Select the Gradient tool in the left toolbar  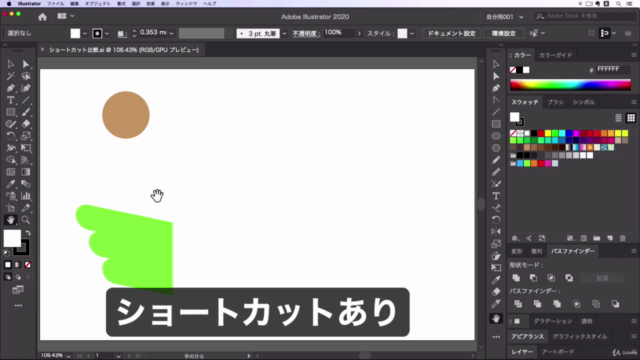tap(26, 172)
